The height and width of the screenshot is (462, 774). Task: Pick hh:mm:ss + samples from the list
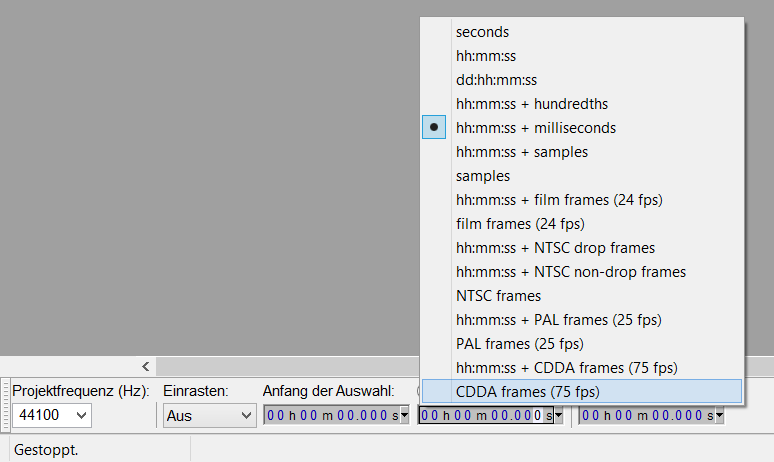click(521, 152)
